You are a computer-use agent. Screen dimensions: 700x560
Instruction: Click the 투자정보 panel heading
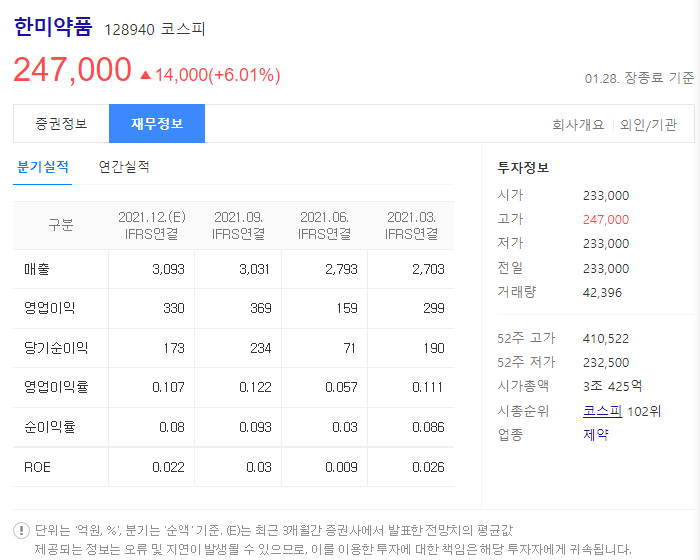(x=523, y=168)
